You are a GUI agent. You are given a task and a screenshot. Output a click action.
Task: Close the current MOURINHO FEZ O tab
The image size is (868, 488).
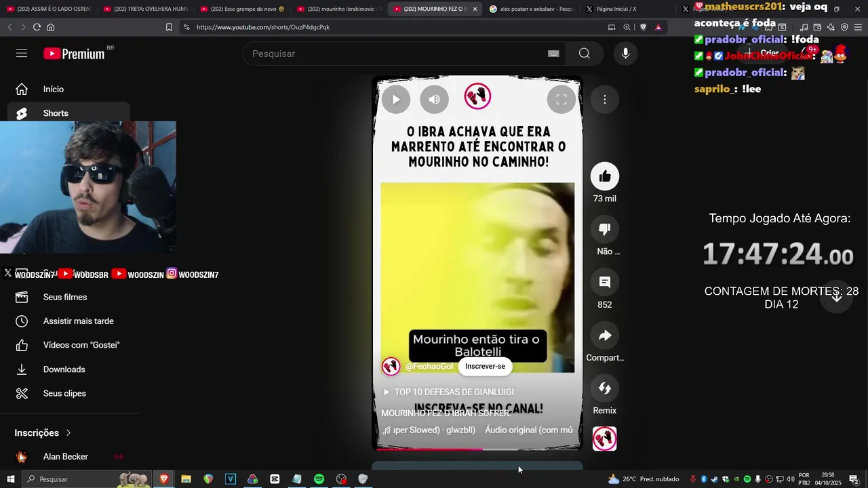475,9
